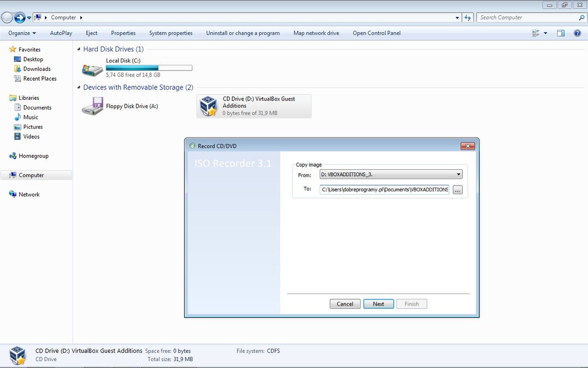
Task: Open the From drive dropdown
Action: 391,175
